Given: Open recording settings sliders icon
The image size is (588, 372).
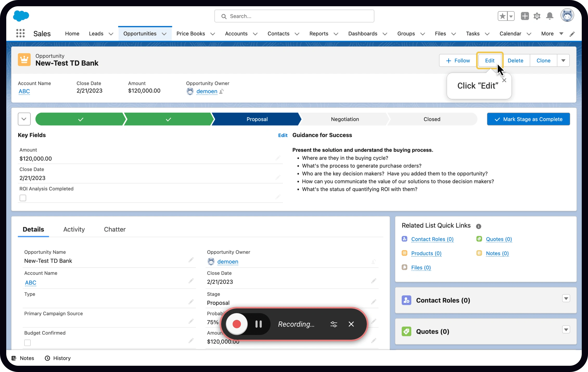Looking at the screenshot, I should tap(334, 324).
